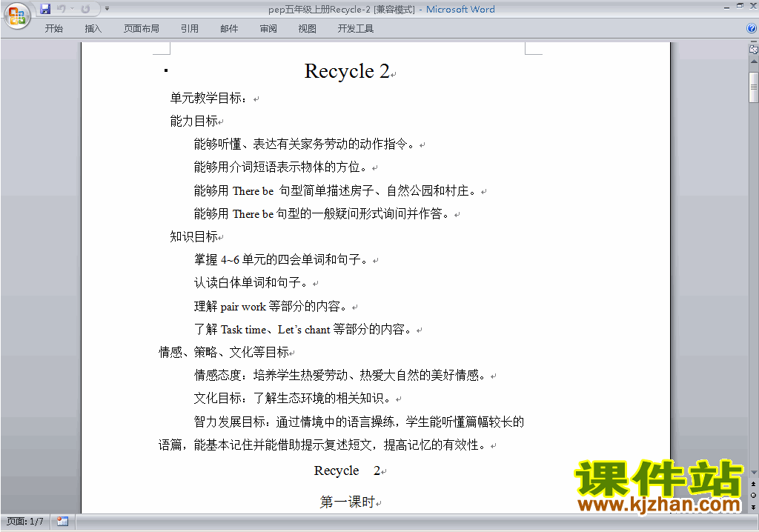The height and width of the screenshot is (532, 759).
Task: Click the line 单元教学目标：
Action: point(208,98)
